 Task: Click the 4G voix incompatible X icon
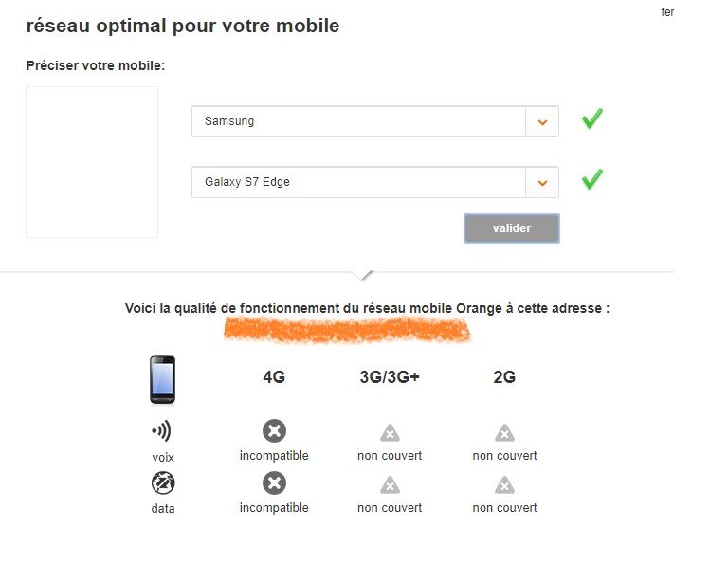[274, 432]
